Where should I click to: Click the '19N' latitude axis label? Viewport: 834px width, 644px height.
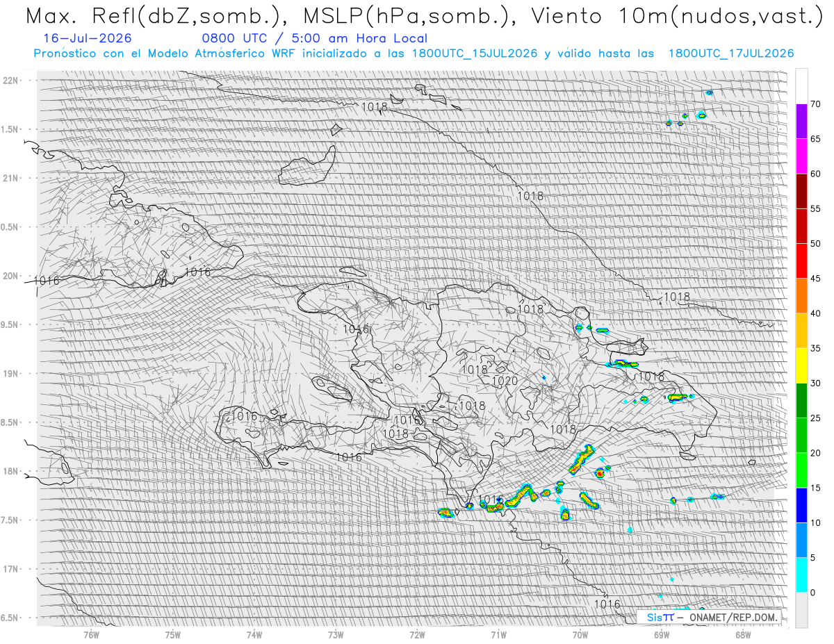(x=10, y=374)
